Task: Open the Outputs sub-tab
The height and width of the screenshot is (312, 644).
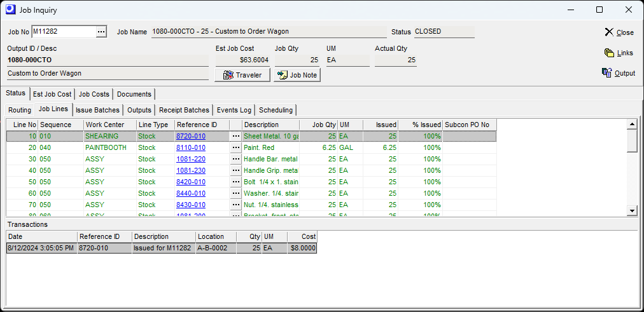Action: (139, 110)
